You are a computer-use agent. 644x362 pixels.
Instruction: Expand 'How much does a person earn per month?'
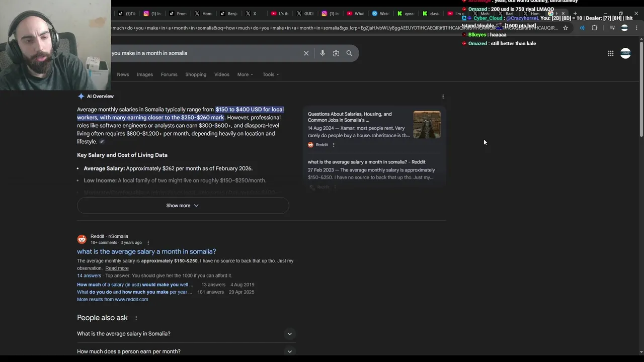186,351
